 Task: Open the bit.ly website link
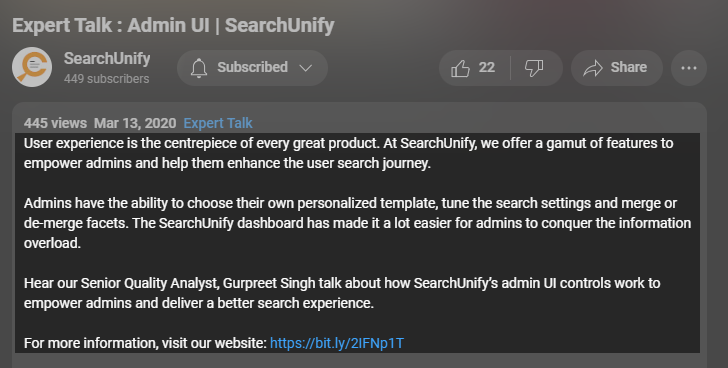click(337, 343)
